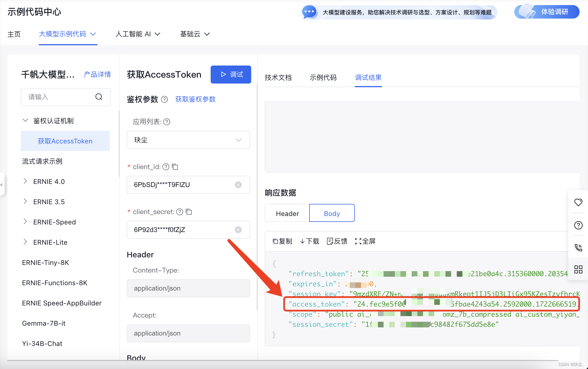
Task: Open the 获取鉴权参数 link
Action: (195, 99)
